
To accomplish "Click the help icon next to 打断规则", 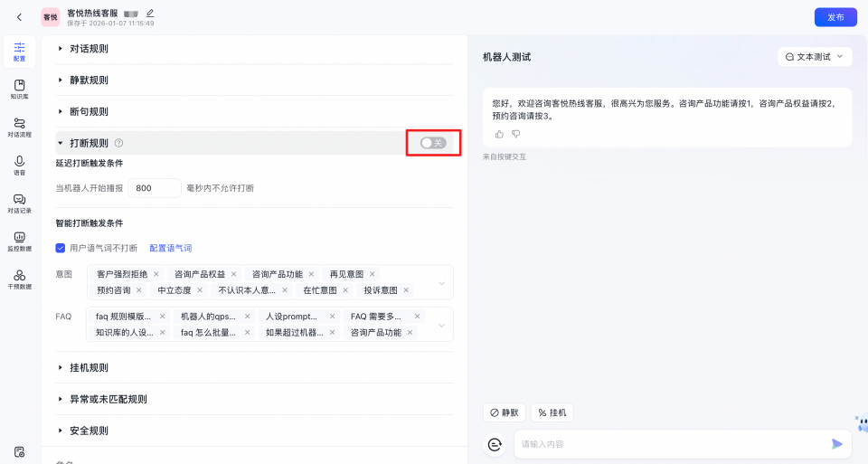I will [x=118, y=143].
